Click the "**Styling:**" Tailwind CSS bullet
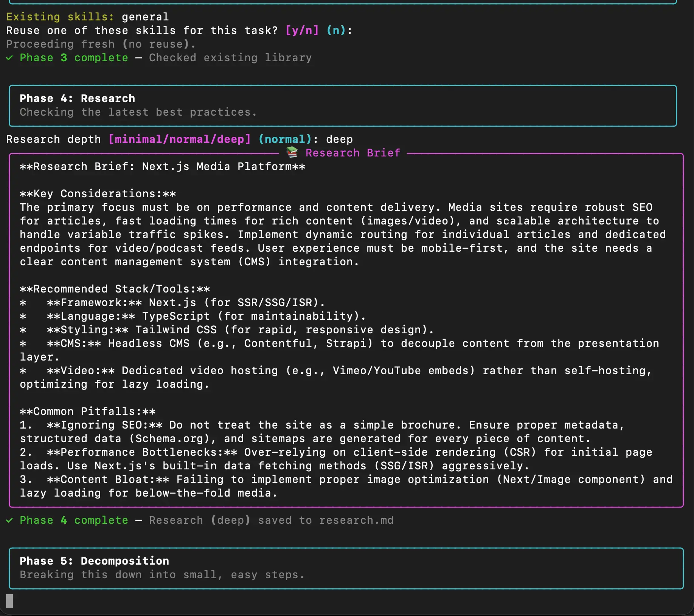 click(227, 330)
